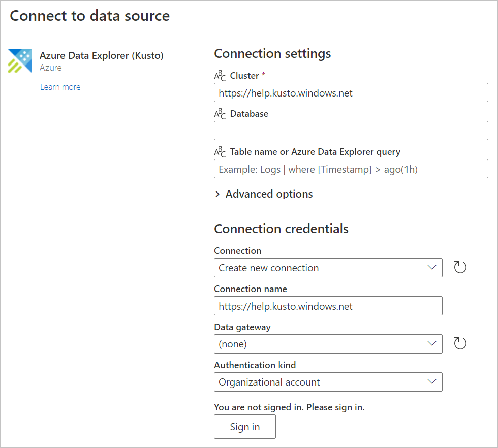Click the empty Database input field
This screenshot has height=448, width=498.
(351, 131)
